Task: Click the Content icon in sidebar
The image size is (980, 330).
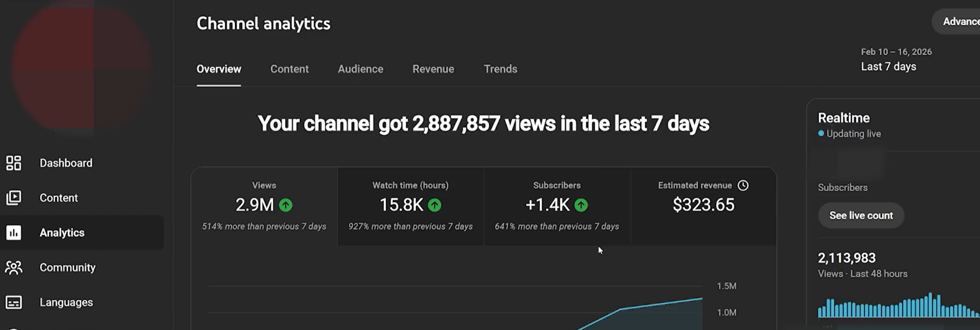Action: [x=13, y=198]
